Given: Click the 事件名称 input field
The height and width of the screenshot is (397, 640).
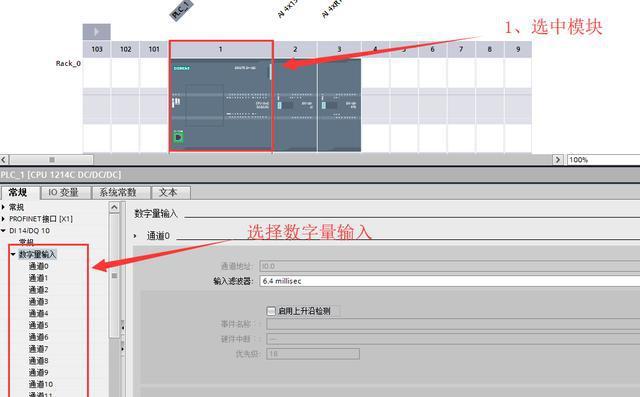Looking at the screenshot, I should pyautogui.click(x=453, y=324).
